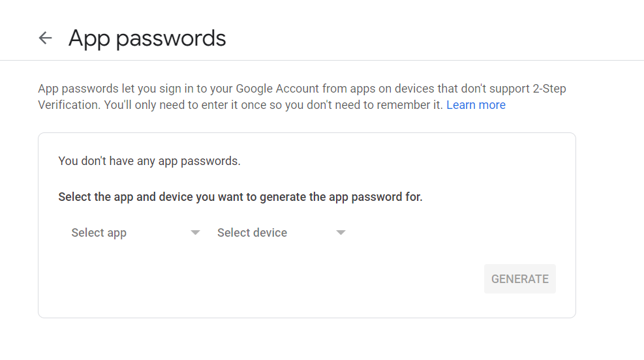This screenshot has width=644, height=360.
Task: Open the Select app dropdown
Action: 136,233
